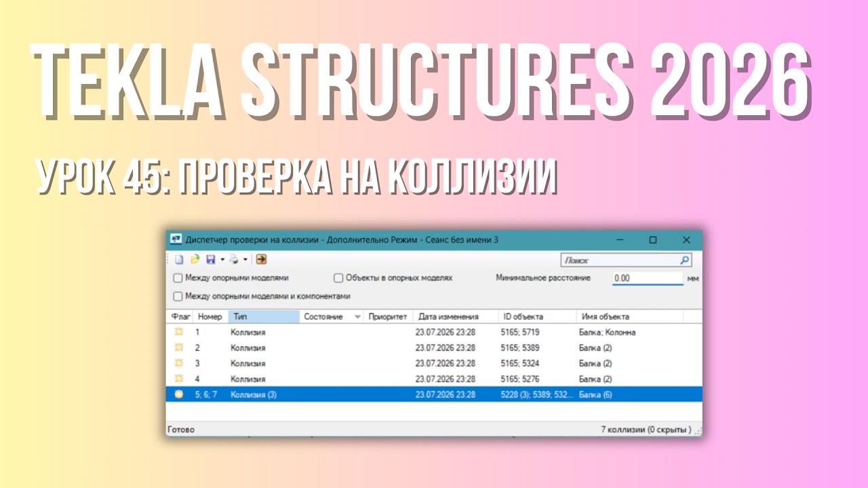Viewport: 868px width, 488px height.
Task: Click the Tekla icon in the title bar
Action: 176,239
